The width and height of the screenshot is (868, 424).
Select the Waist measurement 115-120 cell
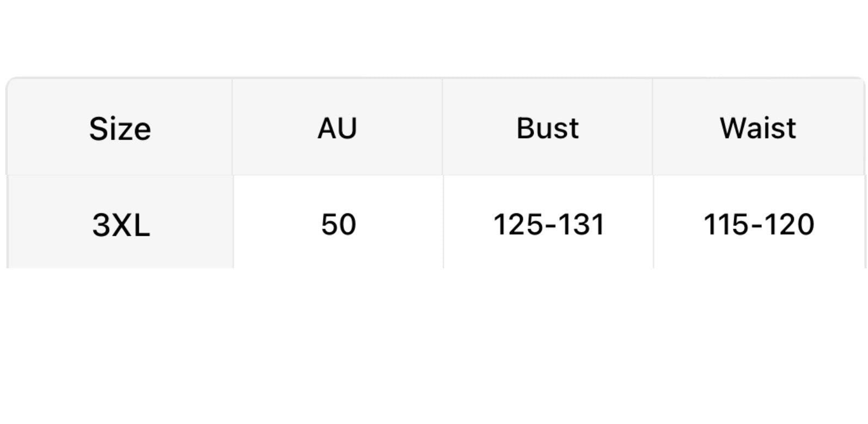click(759, 224)
